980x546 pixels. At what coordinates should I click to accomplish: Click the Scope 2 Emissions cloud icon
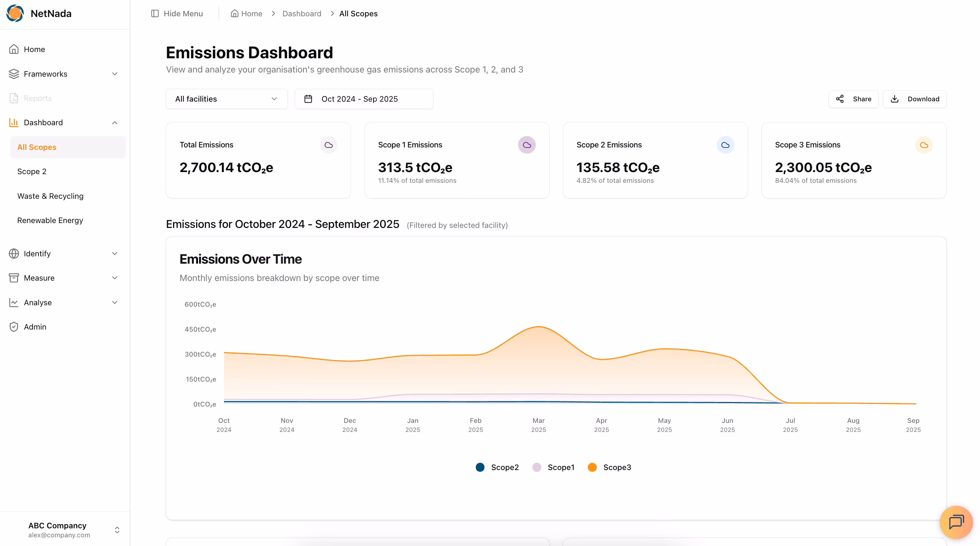click(725, 145)
